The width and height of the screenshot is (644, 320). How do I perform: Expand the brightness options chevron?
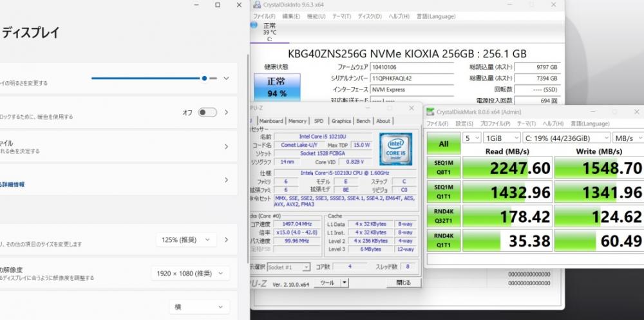[226, 78]
